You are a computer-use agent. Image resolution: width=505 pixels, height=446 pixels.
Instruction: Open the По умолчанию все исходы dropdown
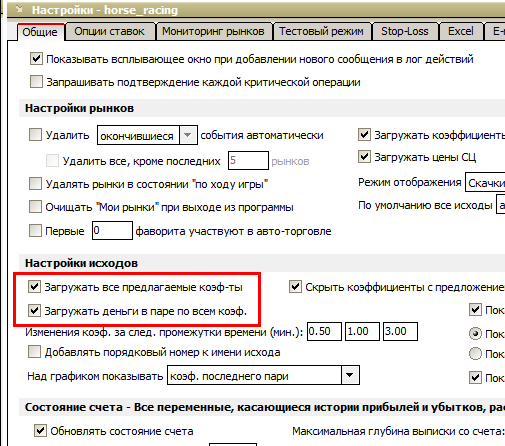(x=501, y=205)
